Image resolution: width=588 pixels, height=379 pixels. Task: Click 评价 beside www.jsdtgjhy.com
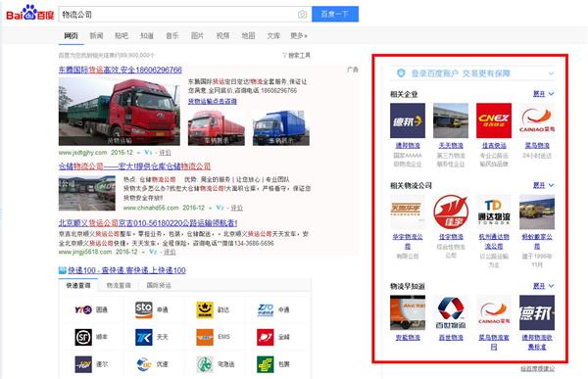[165, 153]
